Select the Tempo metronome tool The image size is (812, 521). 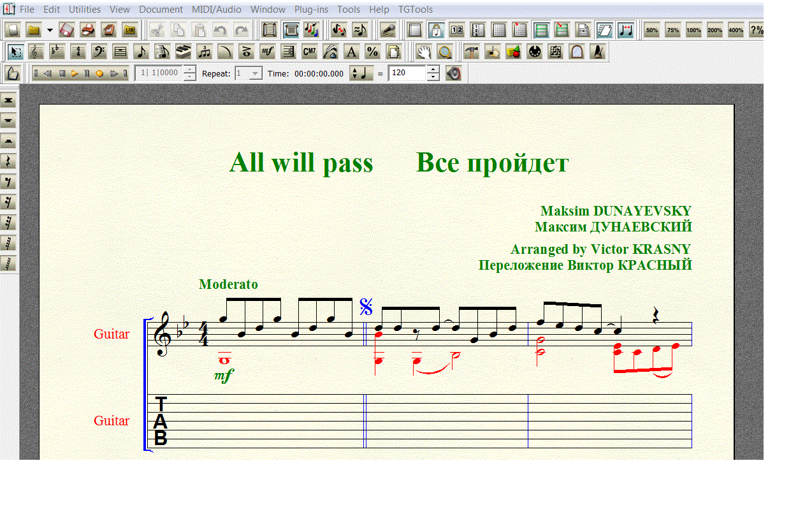coord(598,52)
